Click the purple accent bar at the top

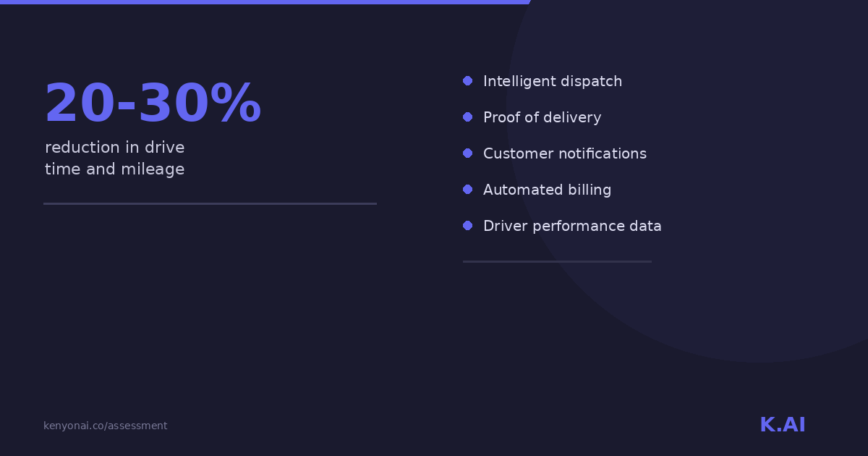[x=264, y=2]
